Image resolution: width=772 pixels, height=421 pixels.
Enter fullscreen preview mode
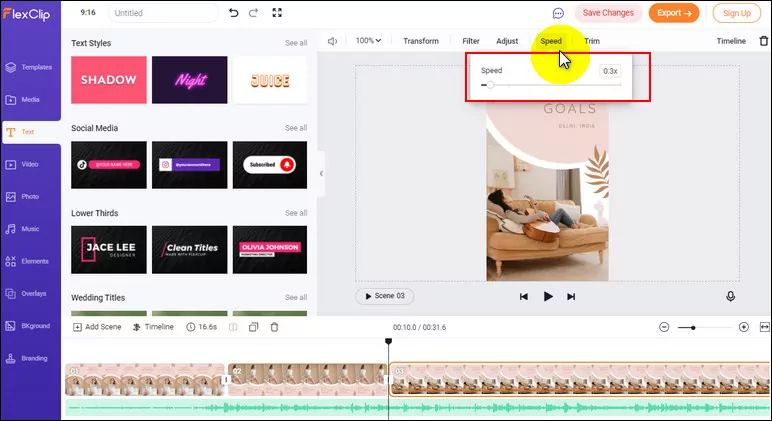point(277,13)
